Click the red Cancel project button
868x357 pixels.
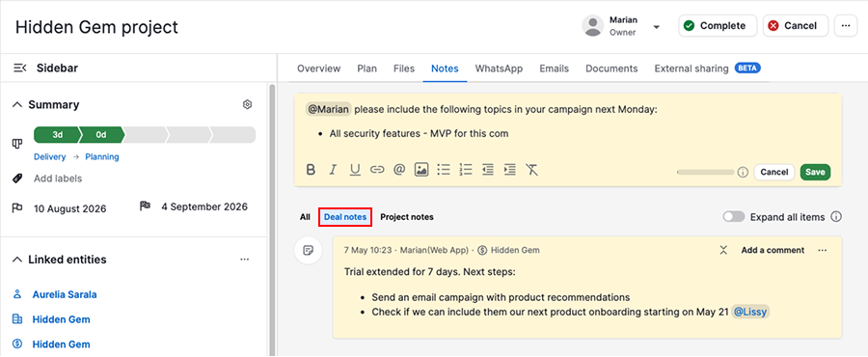pos(796,26)
